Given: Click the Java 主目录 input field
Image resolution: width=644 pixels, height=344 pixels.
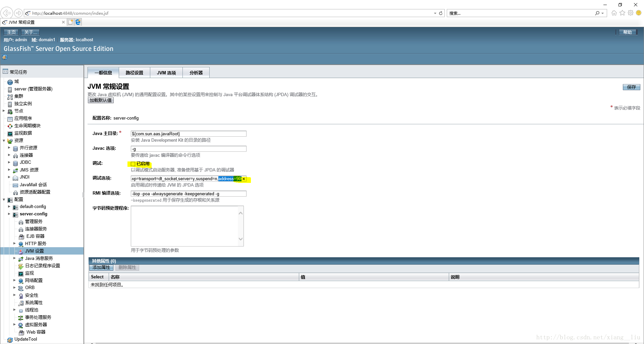Looking at the screenshot, I should pyautogui.click(x=189, y=134).
